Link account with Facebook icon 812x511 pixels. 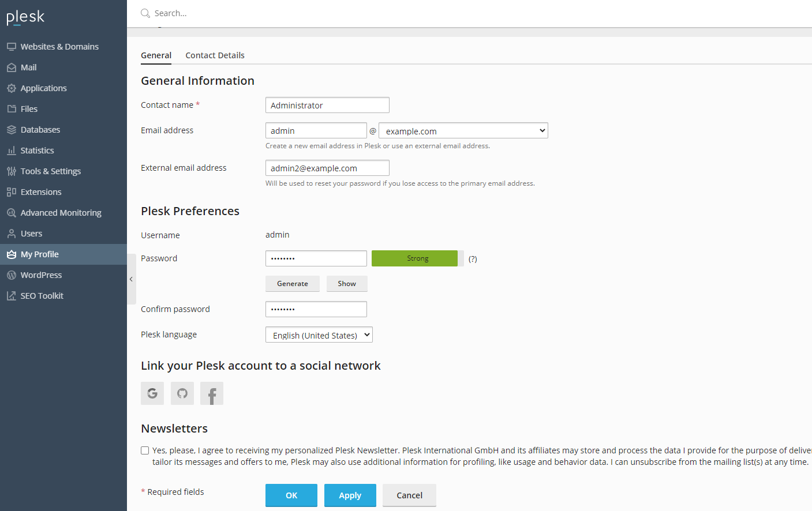(212, 393)
